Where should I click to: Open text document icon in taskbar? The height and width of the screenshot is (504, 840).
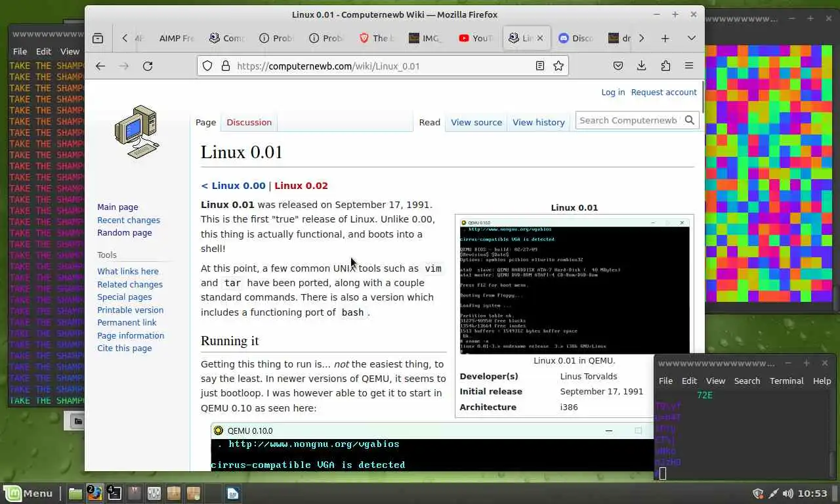(x=233, y=493)
